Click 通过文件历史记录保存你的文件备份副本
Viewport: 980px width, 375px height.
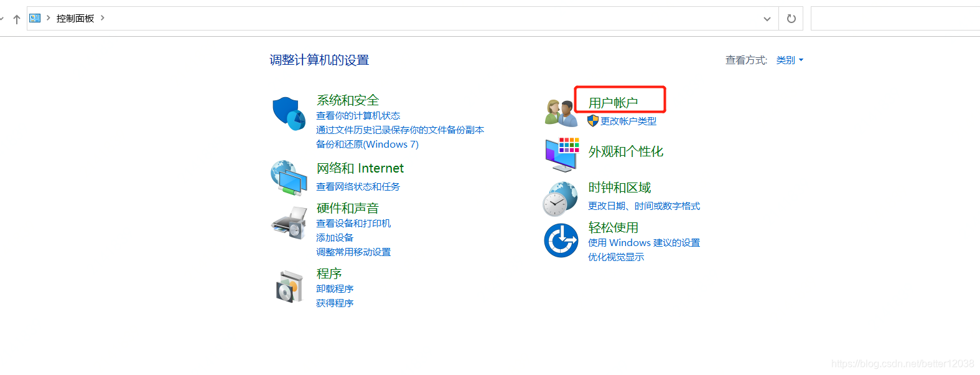(x=400, y=130)
